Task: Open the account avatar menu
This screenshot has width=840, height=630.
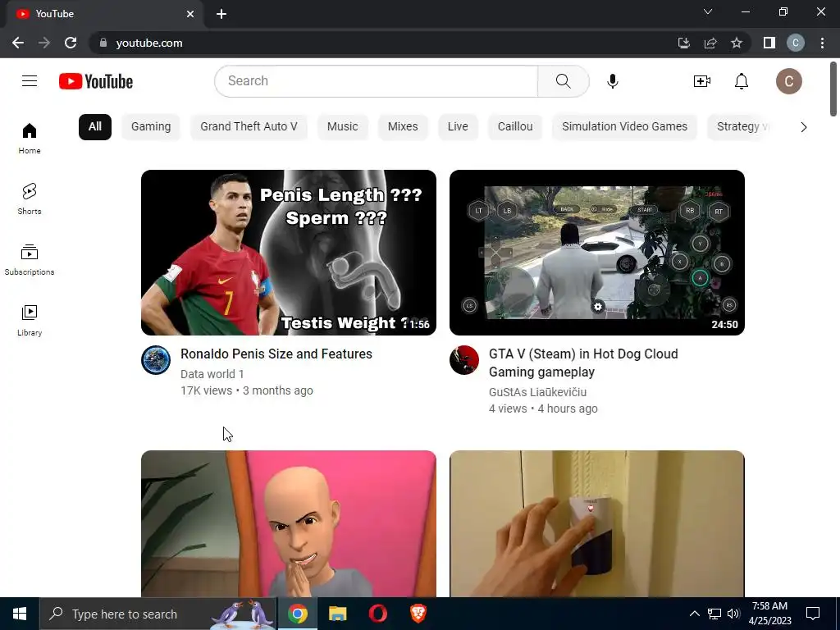Action: click(788, 81)
